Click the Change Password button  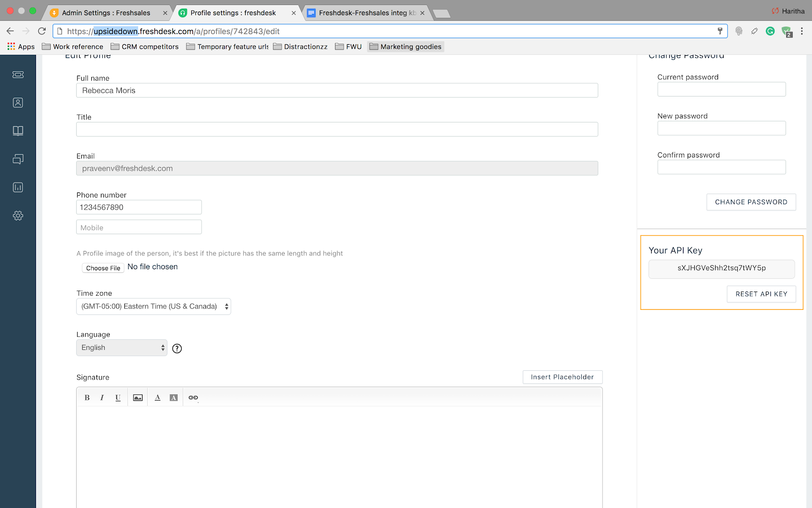pyautogui.click(x=751, y=202)
